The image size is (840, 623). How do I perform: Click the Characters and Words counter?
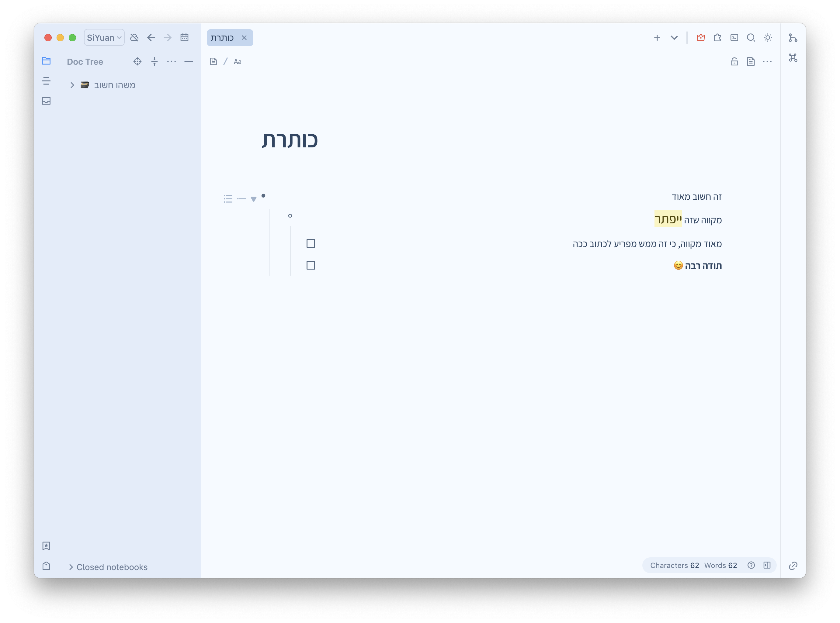coord(694,565)
